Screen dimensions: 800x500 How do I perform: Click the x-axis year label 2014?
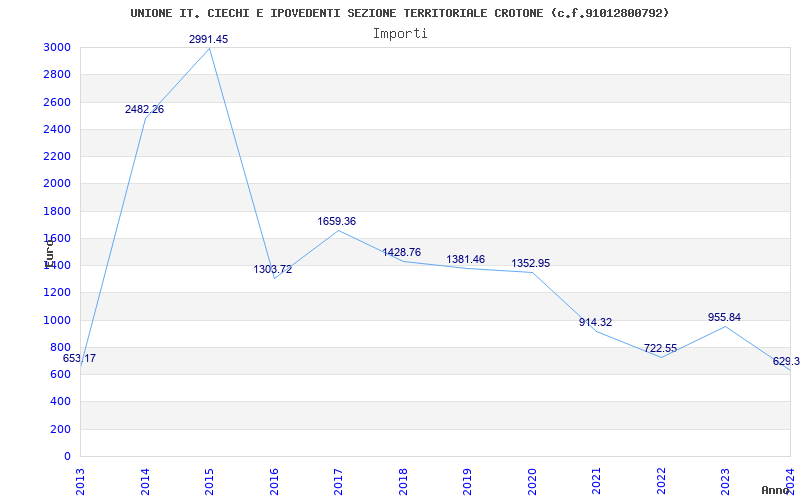[x=145, y=481]
